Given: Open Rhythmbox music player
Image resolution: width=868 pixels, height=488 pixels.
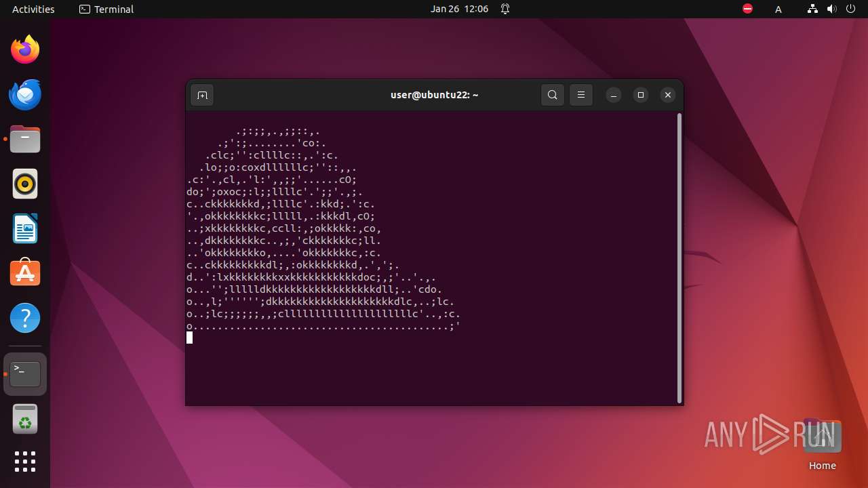Looking at the screenshot, I should (25, 184).
